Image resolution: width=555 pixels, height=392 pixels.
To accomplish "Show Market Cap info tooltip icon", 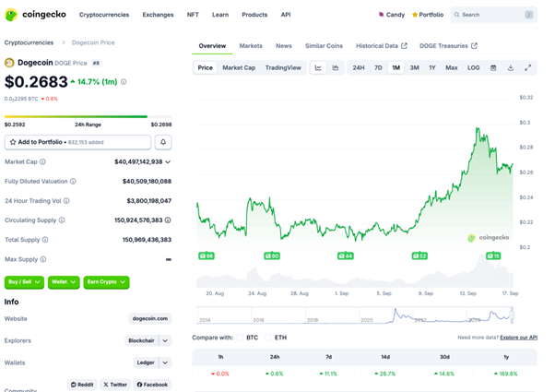I will (42, 161).
